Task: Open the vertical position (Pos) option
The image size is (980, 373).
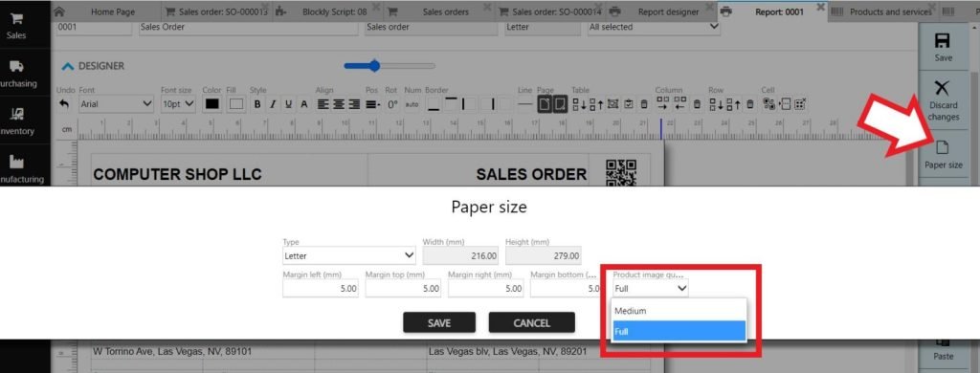Action: pos(372,104)
